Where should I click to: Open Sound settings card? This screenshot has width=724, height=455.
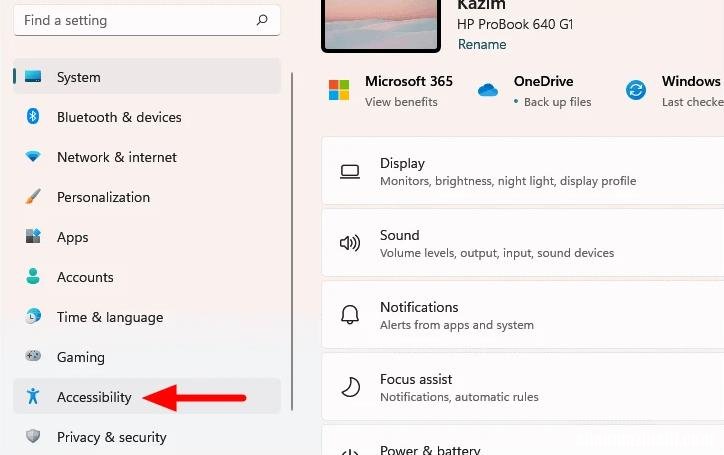click(x=523, y=243)
